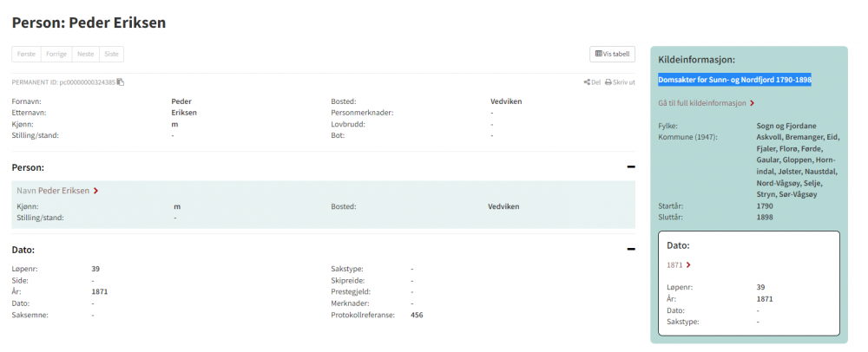The image size is (868, 352).
Task: Click the Bosted value Vedviken at top
Action: 506,101
